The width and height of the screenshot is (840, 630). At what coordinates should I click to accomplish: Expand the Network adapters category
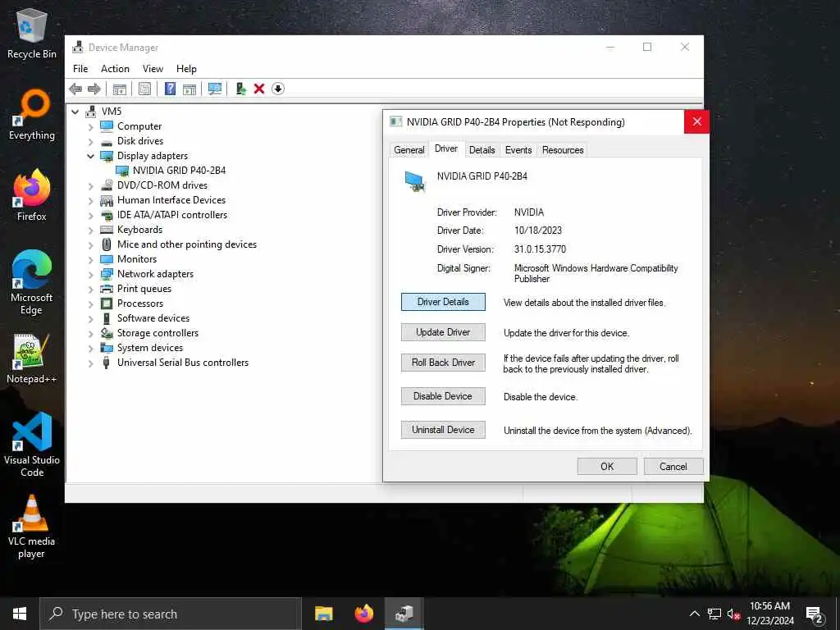pos(90,275)
